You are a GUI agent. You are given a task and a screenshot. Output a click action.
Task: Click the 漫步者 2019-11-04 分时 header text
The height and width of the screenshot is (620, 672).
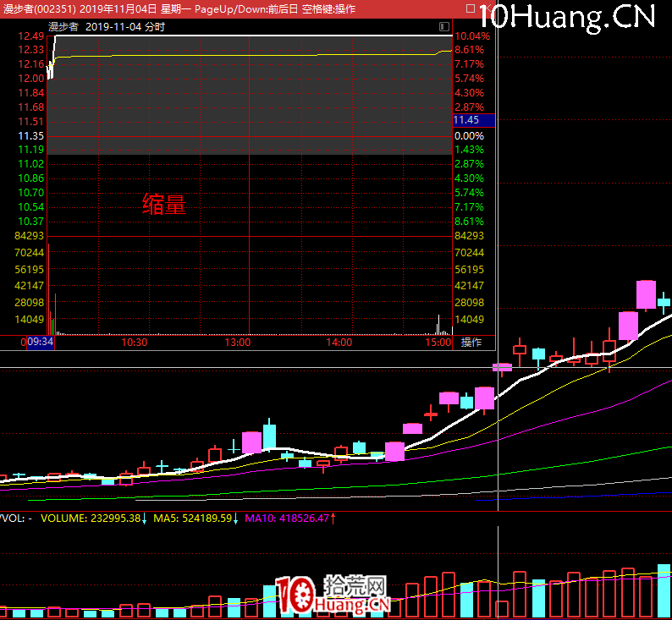107,27
